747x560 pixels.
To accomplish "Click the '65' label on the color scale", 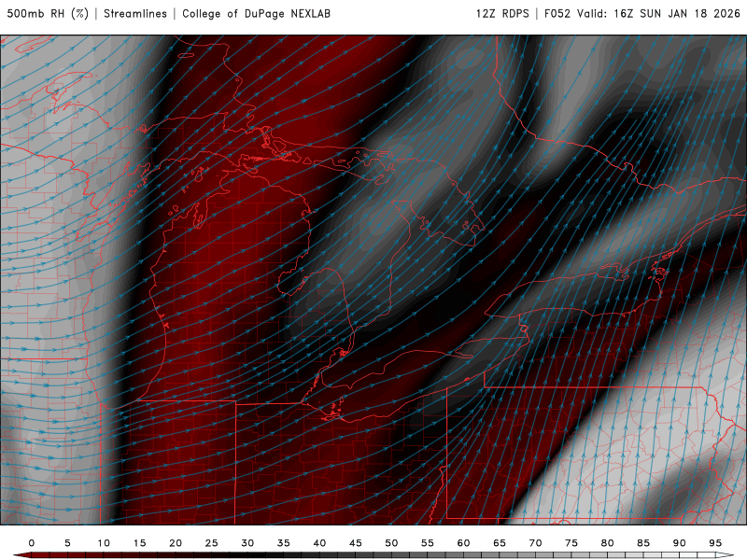I will tap(500, 543).
